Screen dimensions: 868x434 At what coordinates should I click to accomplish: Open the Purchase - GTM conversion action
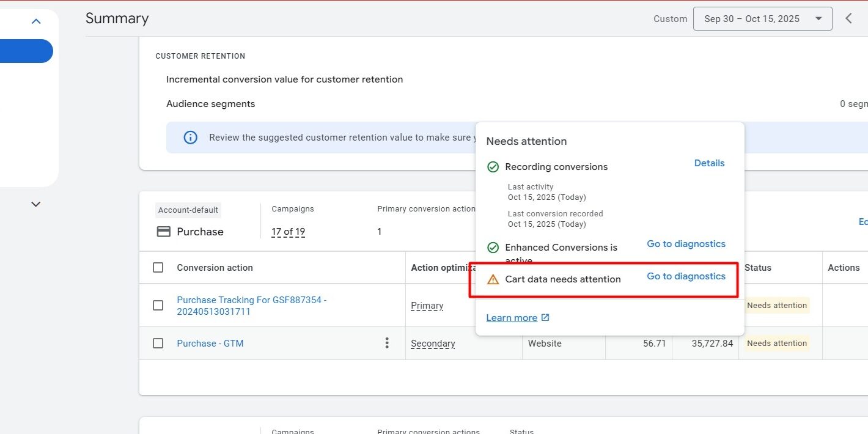[210, 344]
